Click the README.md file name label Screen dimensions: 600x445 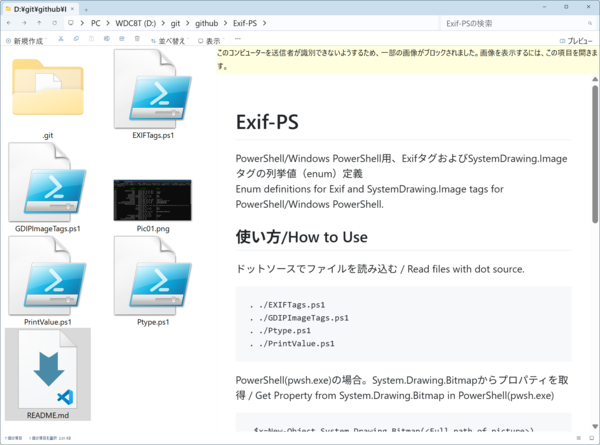point(48,415)
